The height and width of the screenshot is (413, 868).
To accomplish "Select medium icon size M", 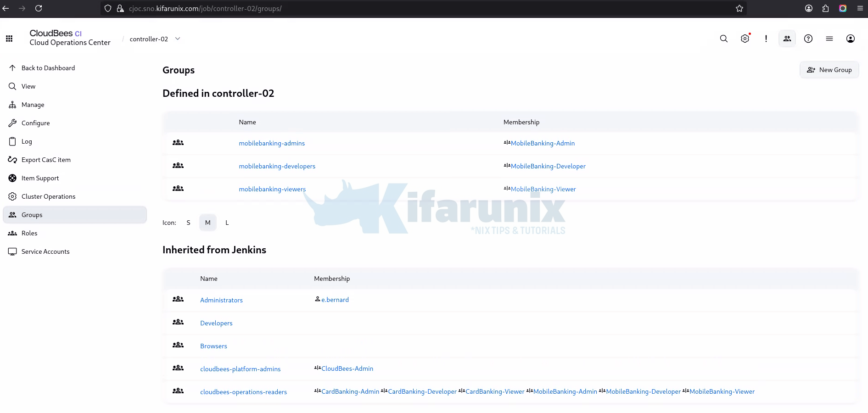I will (x=208, y=223).
